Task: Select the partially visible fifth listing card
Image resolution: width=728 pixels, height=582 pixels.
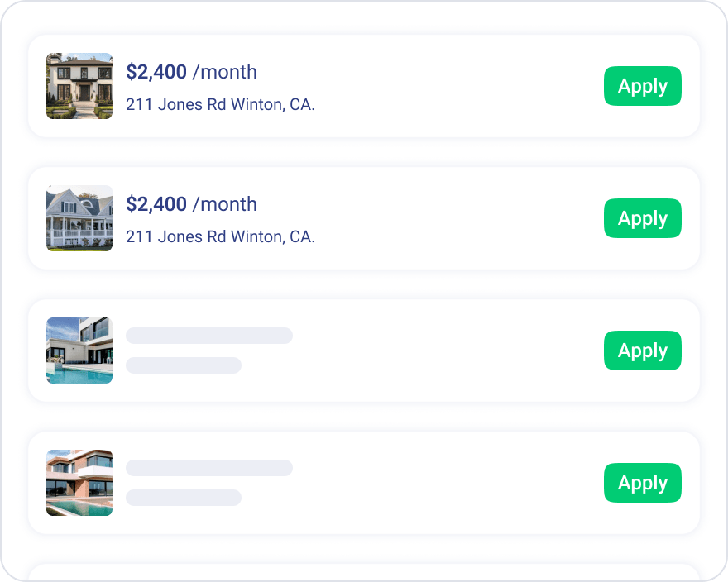Action: [364, 573]
